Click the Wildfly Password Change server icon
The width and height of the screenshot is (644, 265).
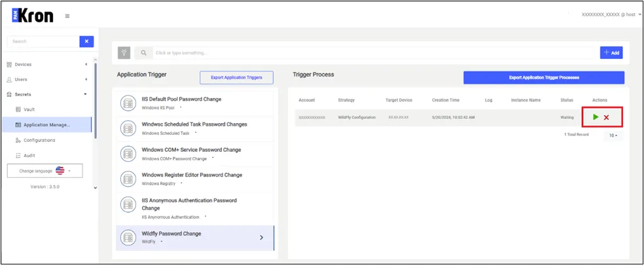pyautogui.click(x=128, y=238)
